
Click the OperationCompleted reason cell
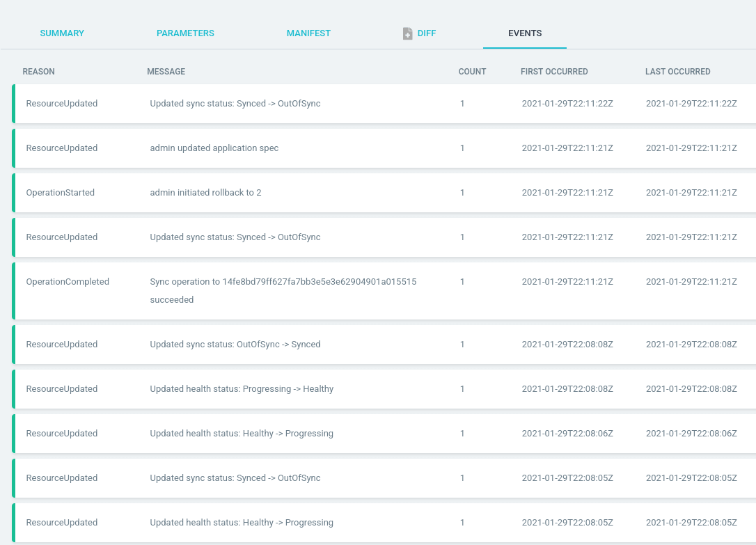click(x=68, y=281)
